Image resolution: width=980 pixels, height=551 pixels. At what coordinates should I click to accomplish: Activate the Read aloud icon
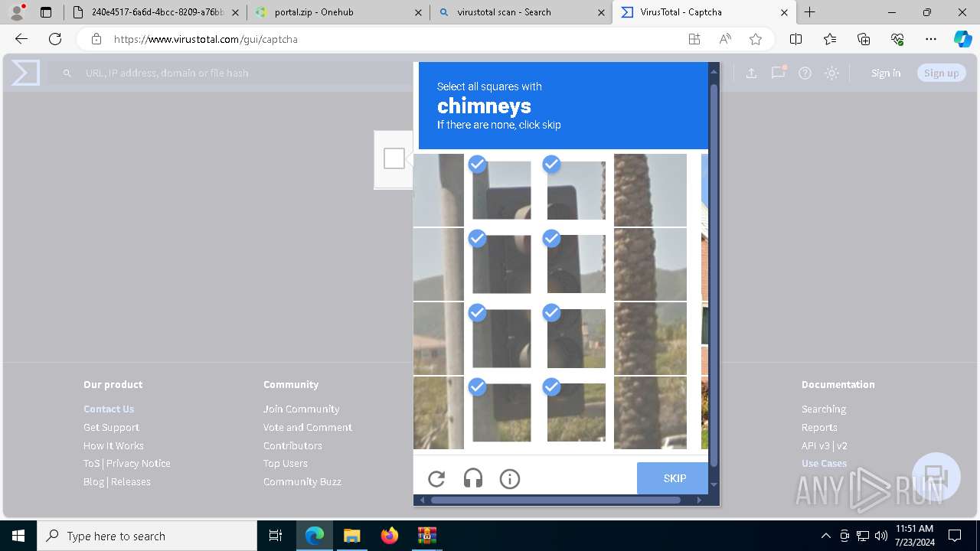coord(725,39)
